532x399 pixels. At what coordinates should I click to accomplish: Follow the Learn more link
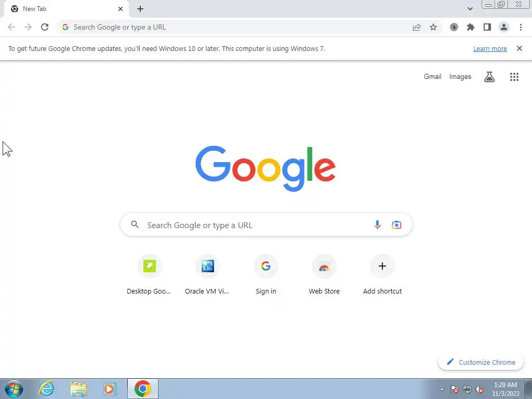click(x=490, y=48)
